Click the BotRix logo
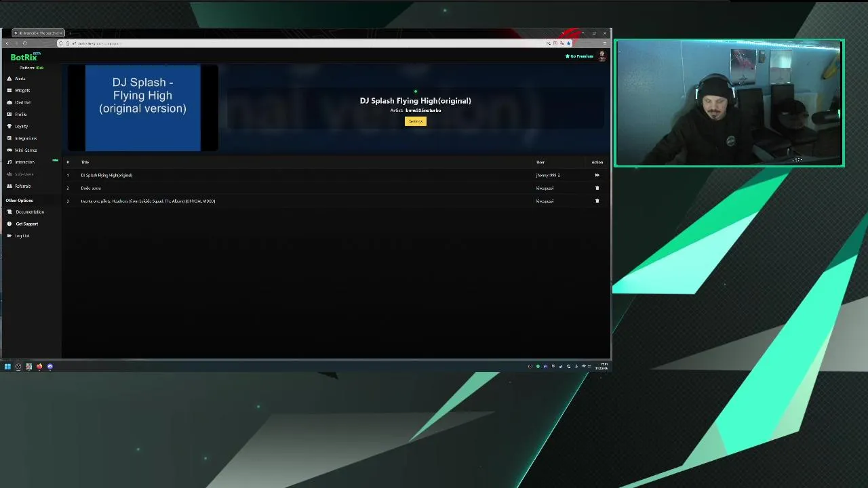Viewport: 868px width, 488px height. [x=24, y=57]
